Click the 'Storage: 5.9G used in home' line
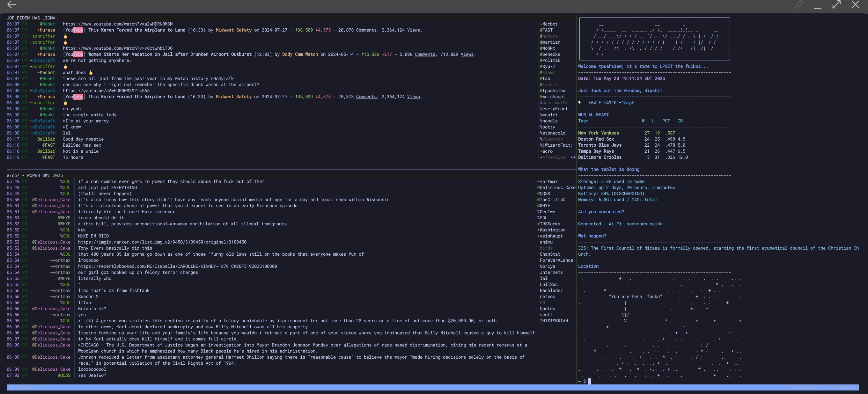 pyautogui.click(x=611, y=181)
